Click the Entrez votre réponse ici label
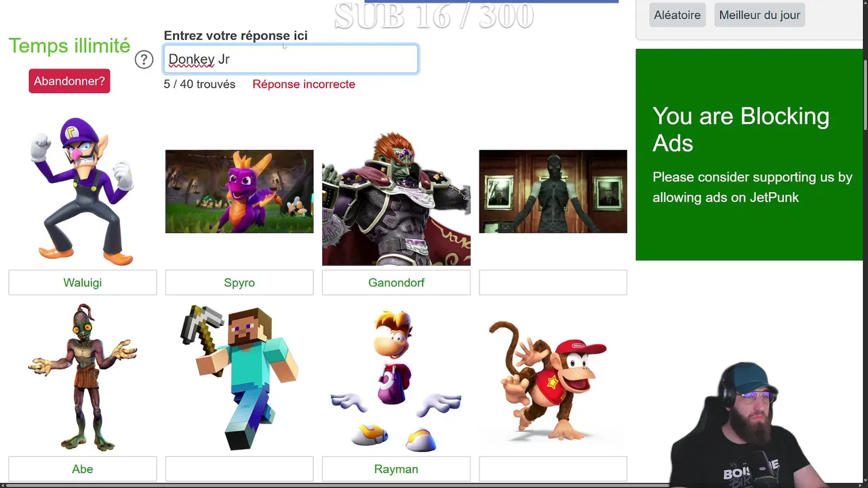This screenshot has height=488, width=868. click(x=235, y=36)
